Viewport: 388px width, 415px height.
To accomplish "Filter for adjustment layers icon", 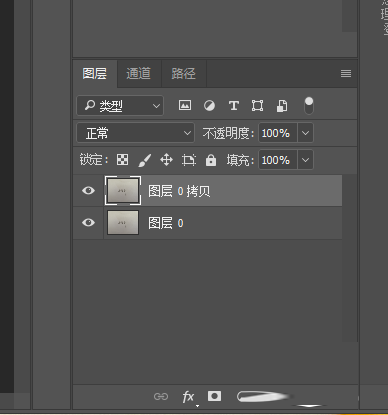I will 209,106.
